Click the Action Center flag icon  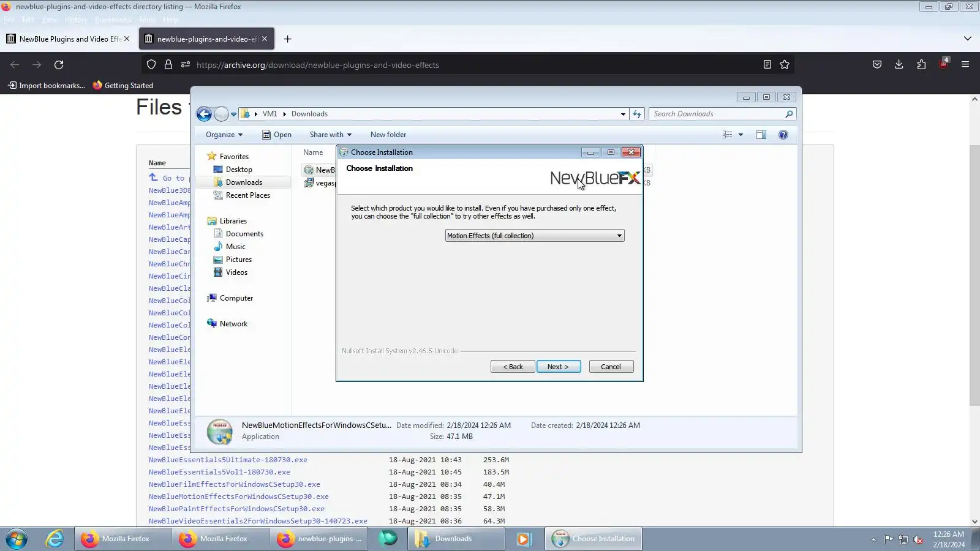pos(888,539)
